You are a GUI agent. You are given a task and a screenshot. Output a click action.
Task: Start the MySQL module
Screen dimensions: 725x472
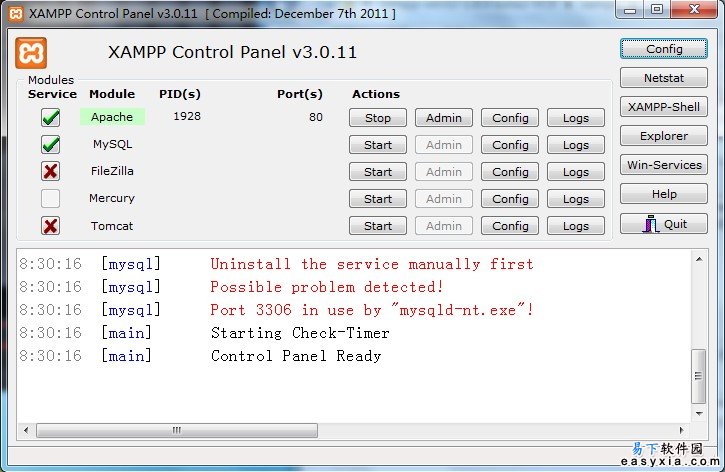tap(378, 145)
